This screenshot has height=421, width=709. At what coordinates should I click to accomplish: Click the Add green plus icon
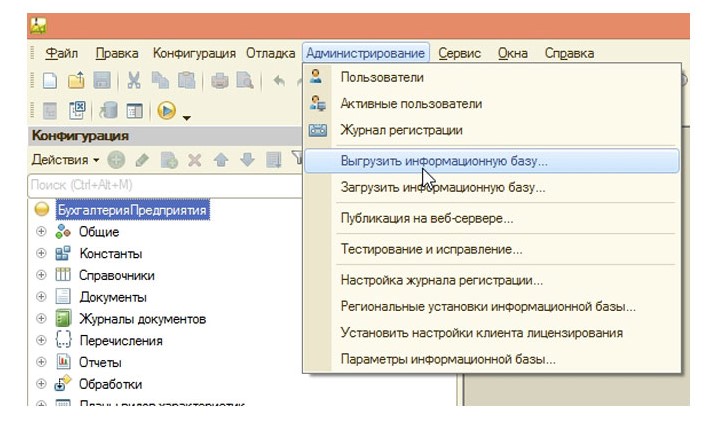pyautogui.click(x=117, y=159)
